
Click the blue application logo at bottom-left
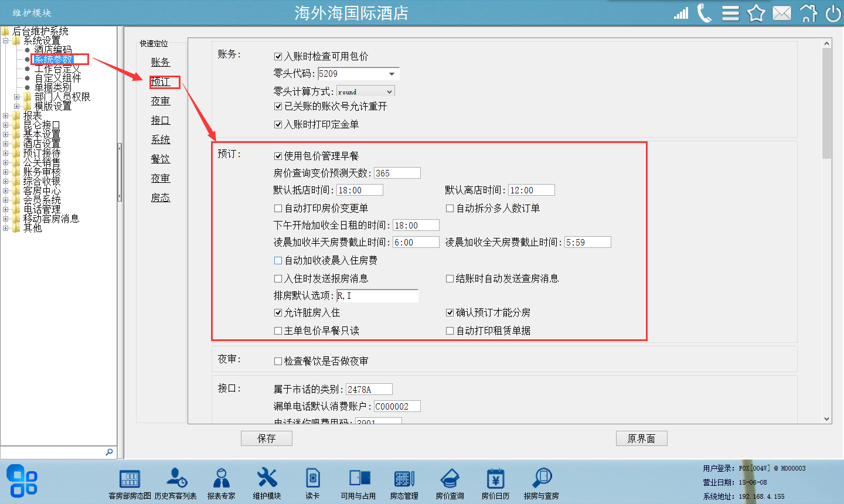click(x=22, y=481)
